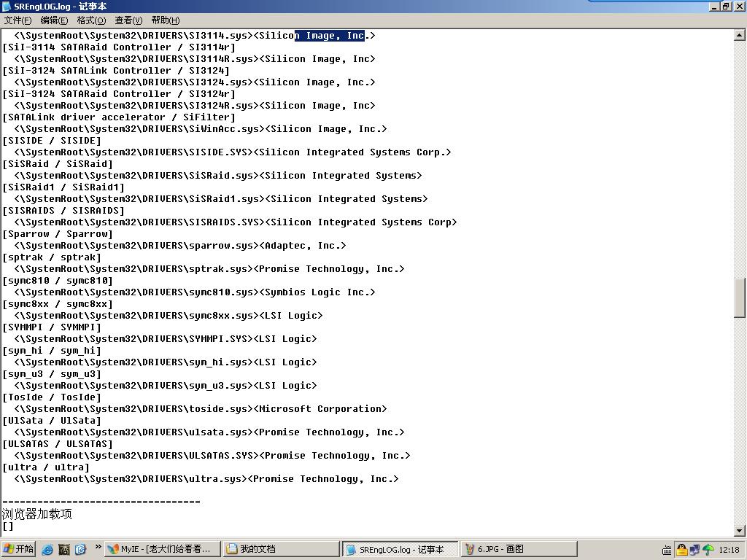Click the '=====' separator line text

101,502
